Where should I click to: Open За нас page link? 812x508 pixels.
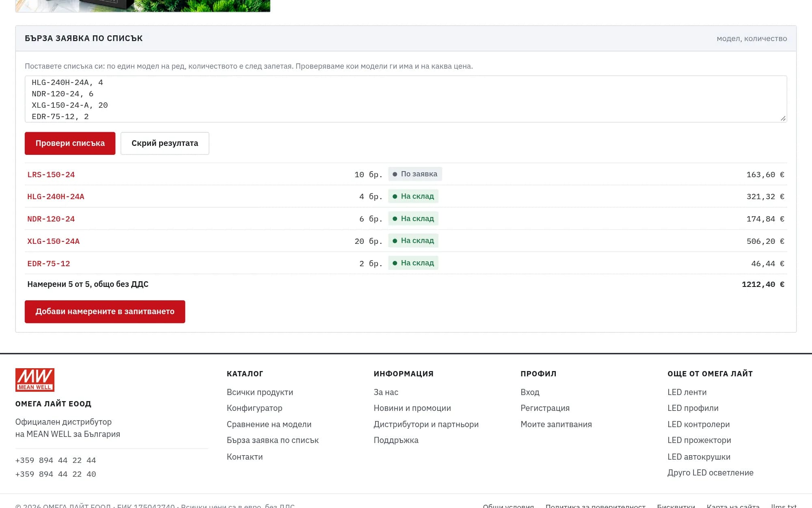[x=386, y=392]
